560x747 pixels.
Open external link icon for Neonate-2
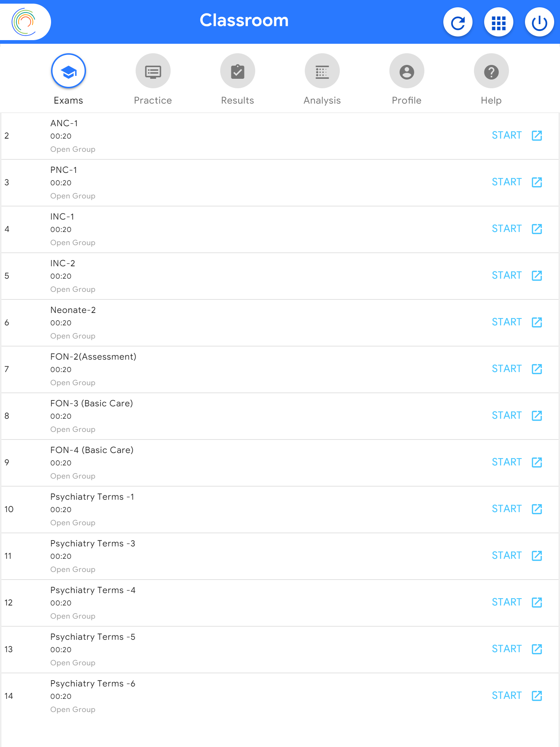[x=537, y=322]
